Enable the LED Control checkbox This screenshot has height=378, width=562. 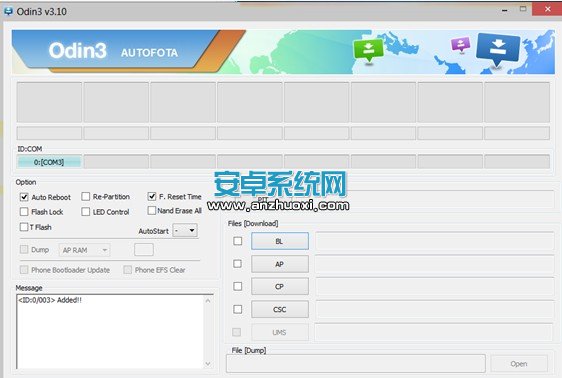86,212
